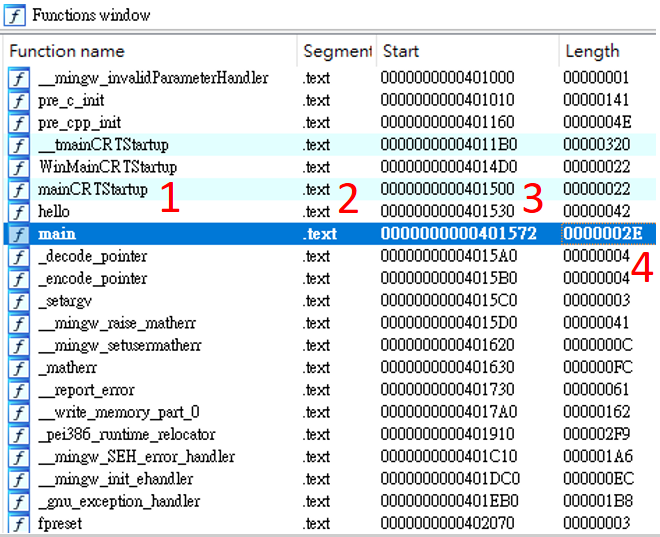Select the __tmainCRTStartup function name
Viewport: 660px width, 537px height.
[104, 145]
